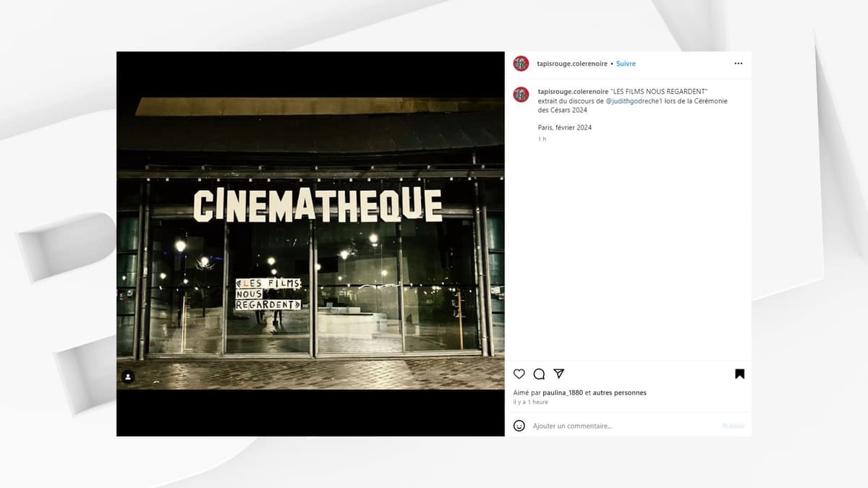The image size is (868, 488).
Task: Open comments via speech bubble icon
Action: coord(539,374)
